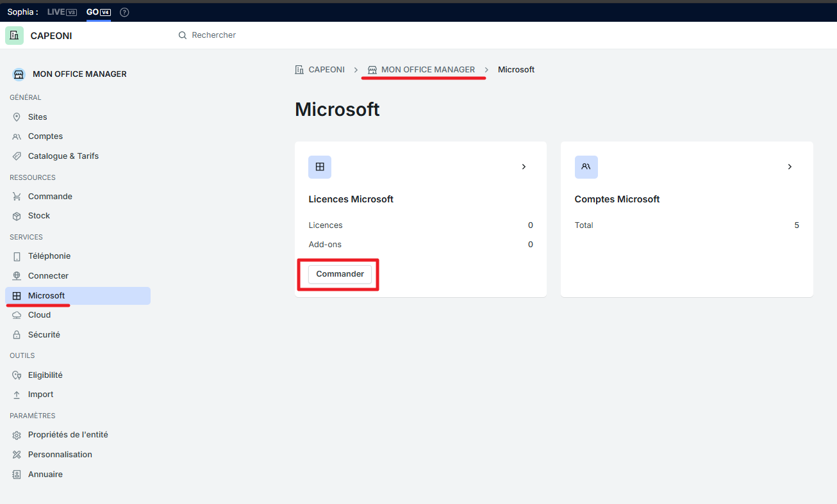
Task: Click the Microsoft page heading
Action: point(337,110)
